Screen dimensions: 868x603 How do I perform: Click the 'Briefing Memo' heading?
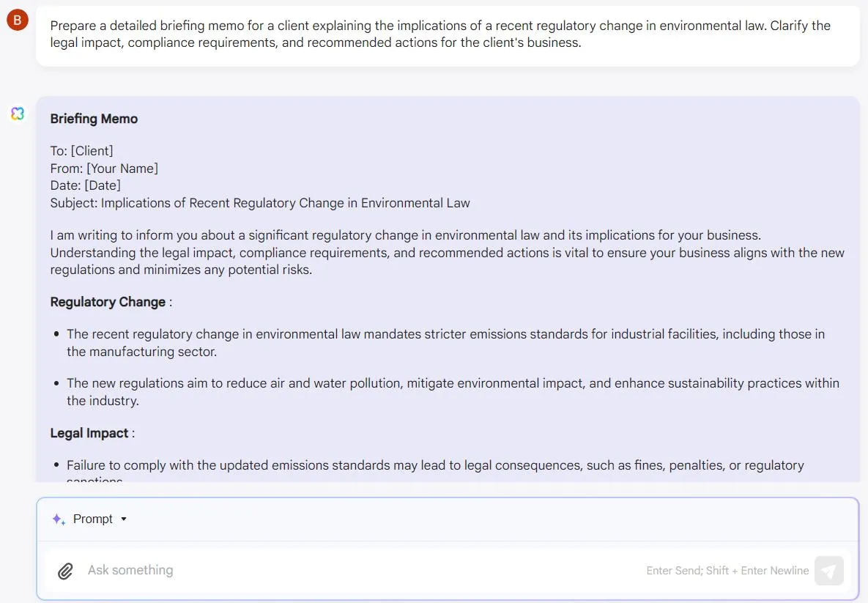click(x=94, y=119)
